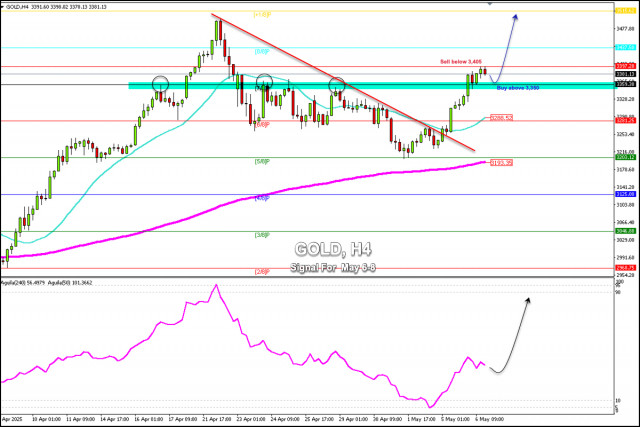The image size is (640, 427).
Task: Click the 3328.20 price scale value
Action: [x=626, y=99]
